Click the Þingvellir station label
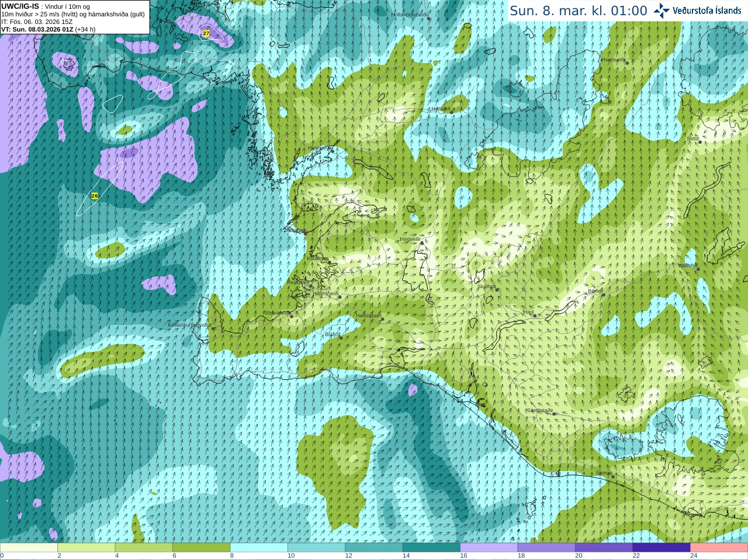Screen dimensions: 748x560 coord(410,239)
